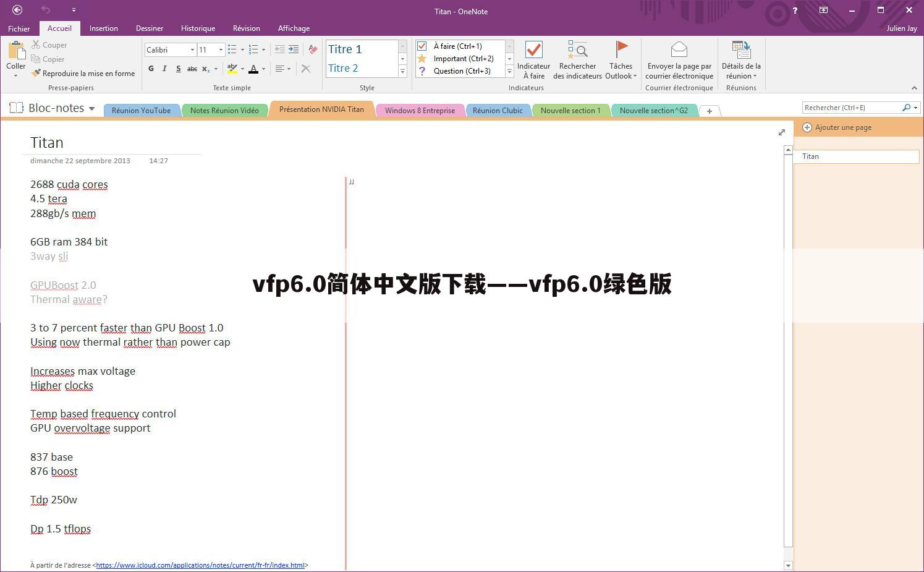Open font color dropdown arrow
The width and height of the screenshot is (924, 572).
click(x=263, y=69)
